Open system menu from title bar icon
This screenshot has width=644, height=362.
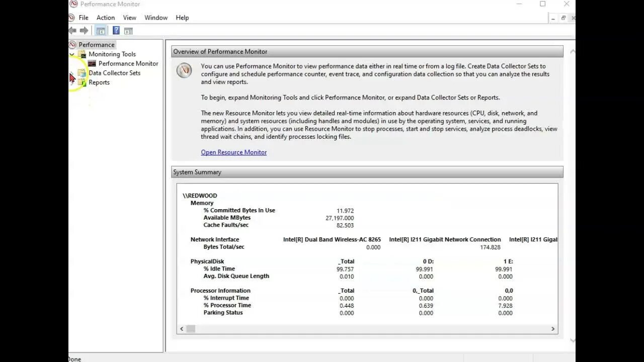coord(73,4)
